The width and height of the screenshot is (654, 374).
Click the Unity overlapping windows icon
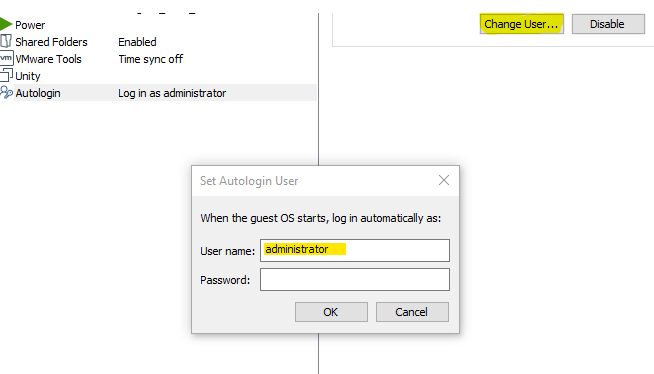tap(6, 75)
